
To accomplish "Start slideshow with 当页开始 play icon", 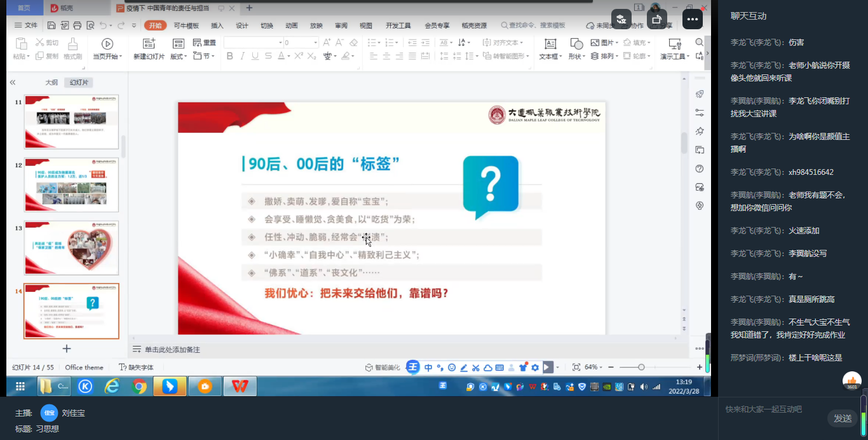I will [107, 44].
